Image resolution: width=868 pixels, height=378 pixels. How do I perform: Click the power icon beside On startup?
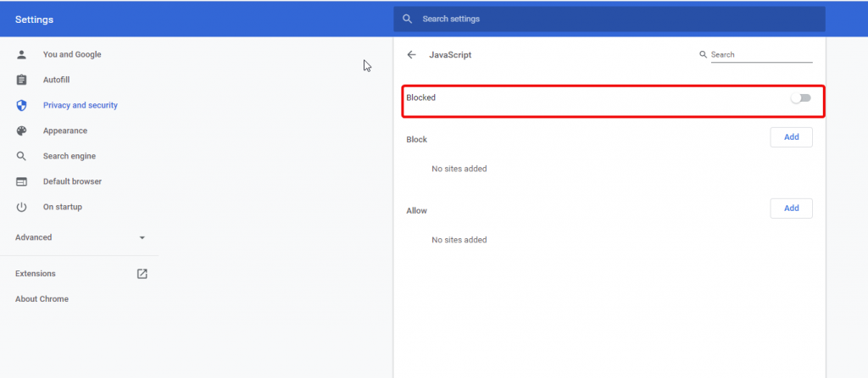pyautogui.click(x=21, y=207)
